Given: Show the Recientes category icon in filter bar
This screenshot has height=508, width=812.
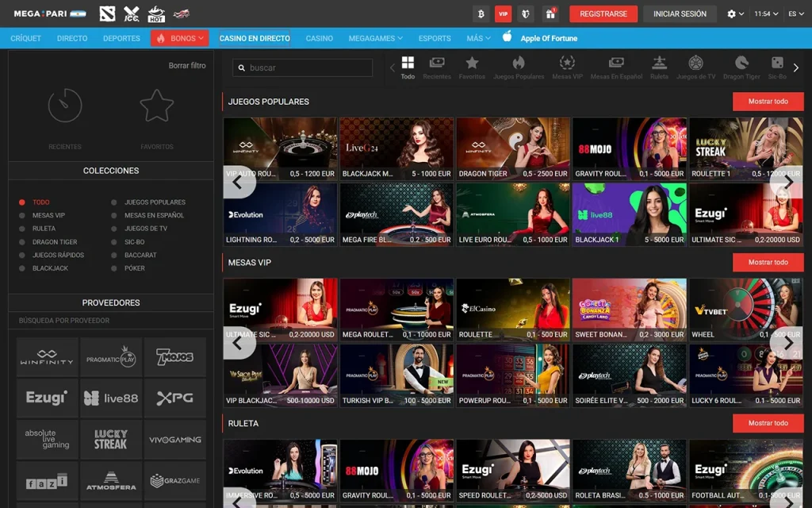Looking at the screenshot, I should click(x=437, y=68).
